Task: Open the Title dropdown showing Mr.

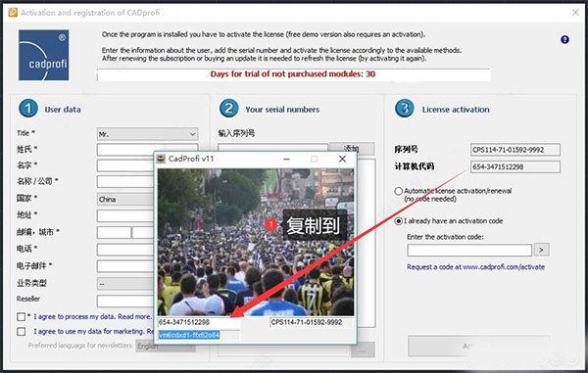Action: point(147,134)
